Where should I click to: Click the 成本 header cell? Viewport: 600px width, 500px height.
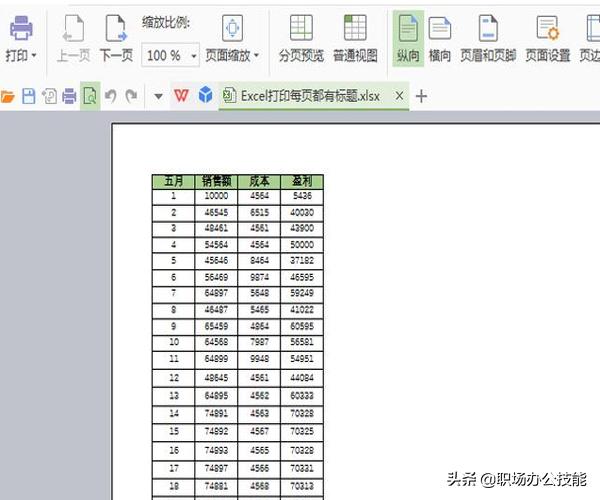[x=259, y=182]
